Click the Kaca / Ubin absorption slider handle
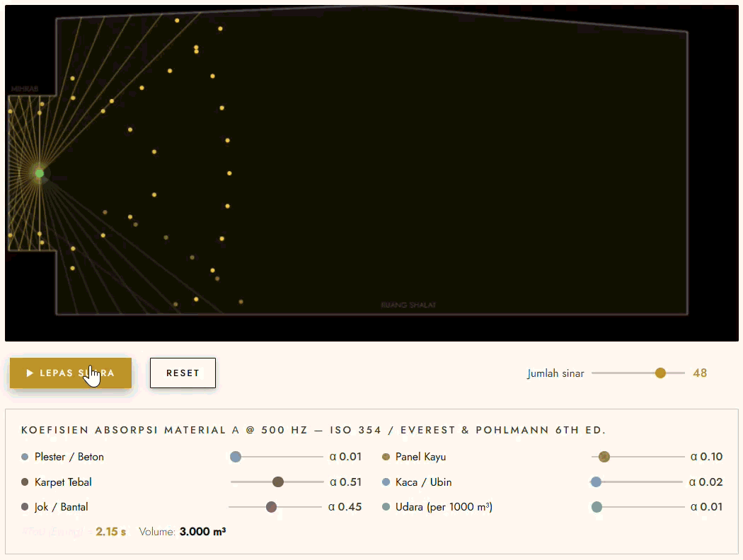This screenshot has width=743, height=560. 596,482
